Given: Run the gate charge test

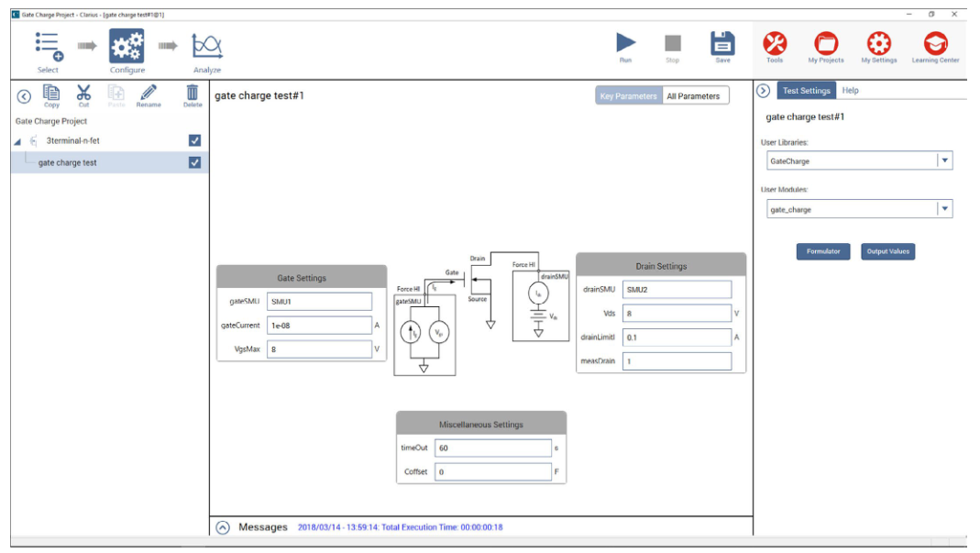Looking at the screenshot, I should tap(626, 41).
